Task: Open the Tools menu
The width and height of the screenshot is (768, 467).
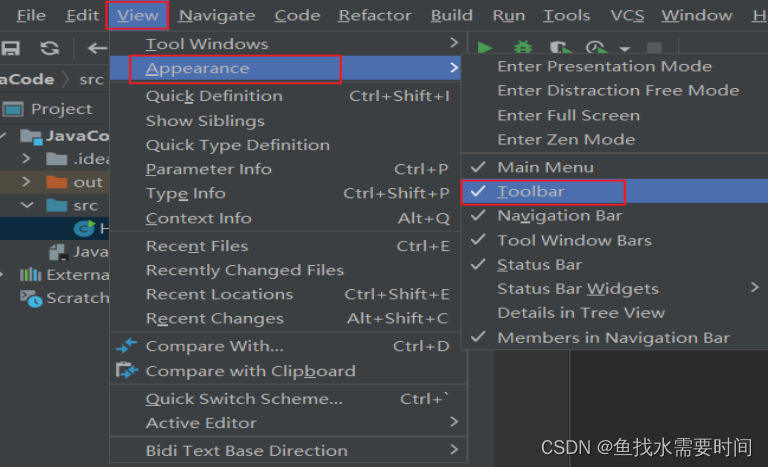Action: [566, 15]
